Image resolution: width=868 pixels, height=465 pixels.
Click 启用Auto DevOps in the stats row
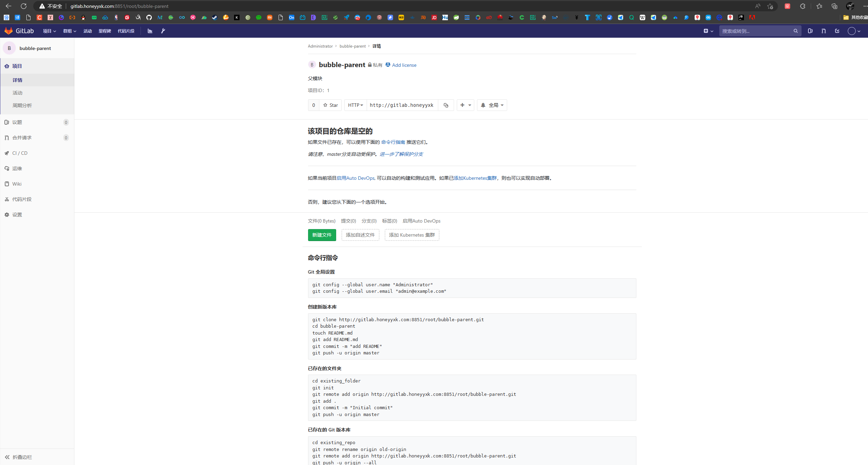(x=421, y=221)
